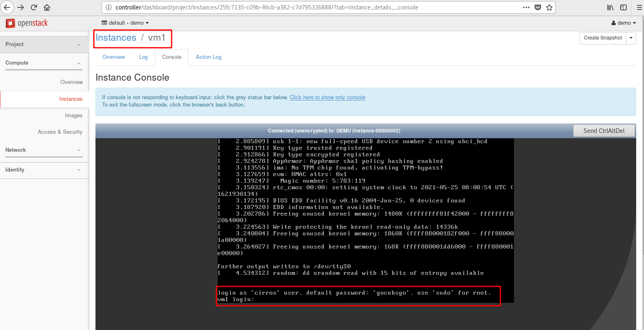The width and height of the screenshot is (644, 330).
Task: Click the 'login as 'cirros' user' console line
Action: point(354,293)
